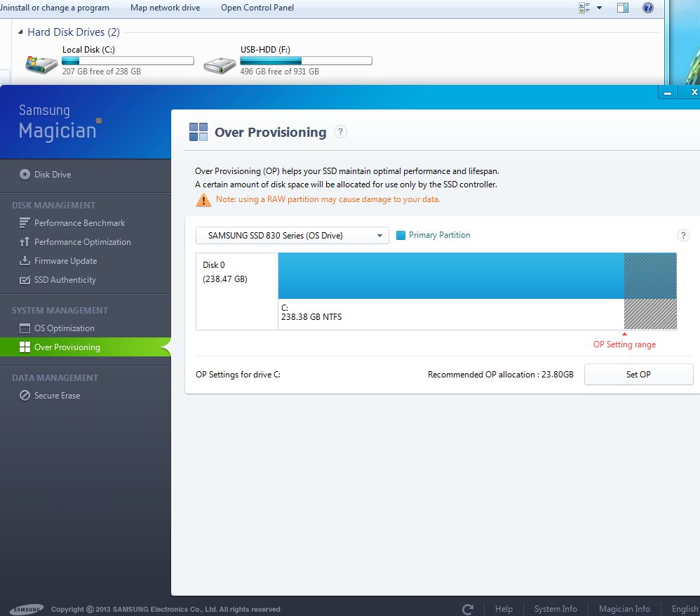
Task: Click the Firmware Update download icon
Action: pyautogui.click(x=25, y=261)
